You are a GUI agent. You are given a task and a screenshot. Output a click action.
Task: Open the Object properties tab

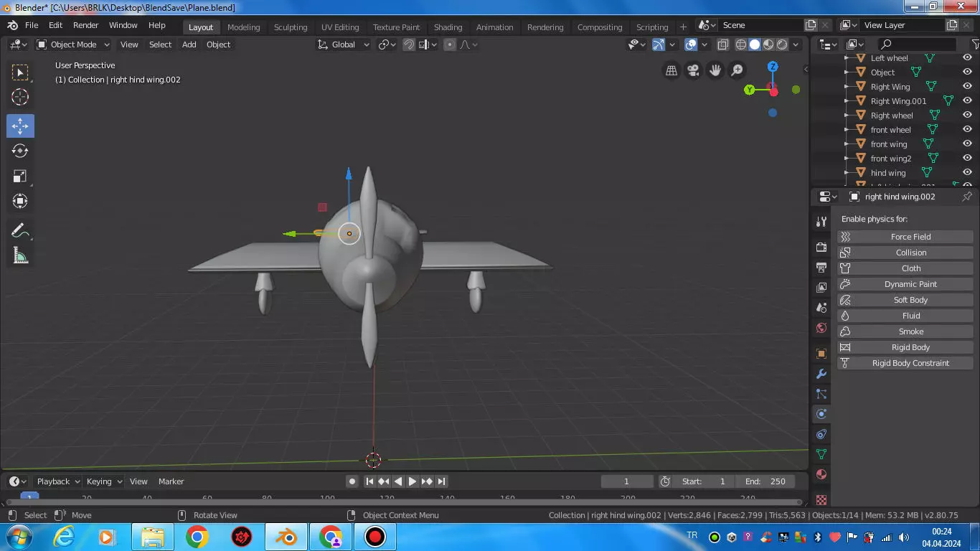[x=821, y=354]
